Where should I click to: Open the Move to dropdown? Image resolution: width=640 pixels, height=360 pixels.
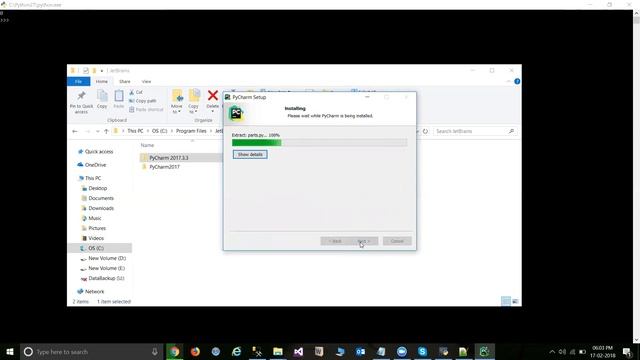(x=177, y=102)
